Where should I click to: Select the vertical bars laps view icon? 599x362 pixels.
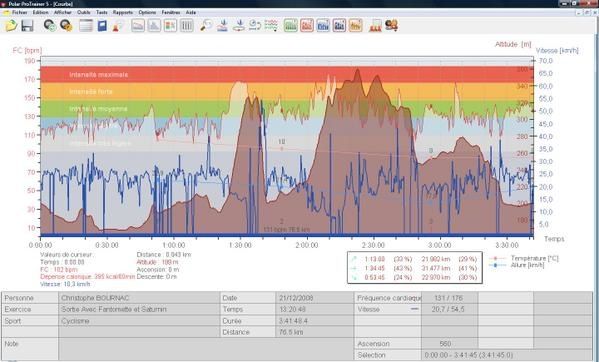[x=186, y=26]
